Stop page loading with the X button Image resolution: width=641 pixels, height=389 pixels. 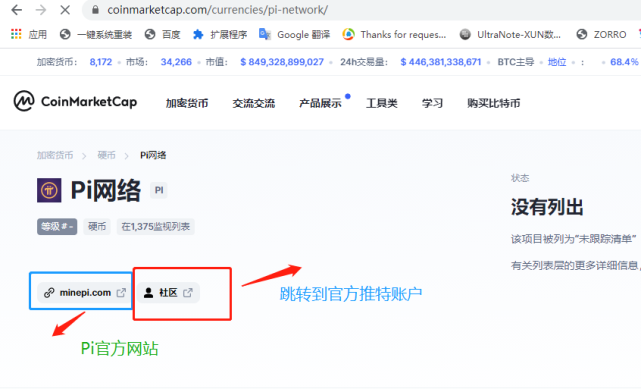pyautogui.click(x=65, y=10)
